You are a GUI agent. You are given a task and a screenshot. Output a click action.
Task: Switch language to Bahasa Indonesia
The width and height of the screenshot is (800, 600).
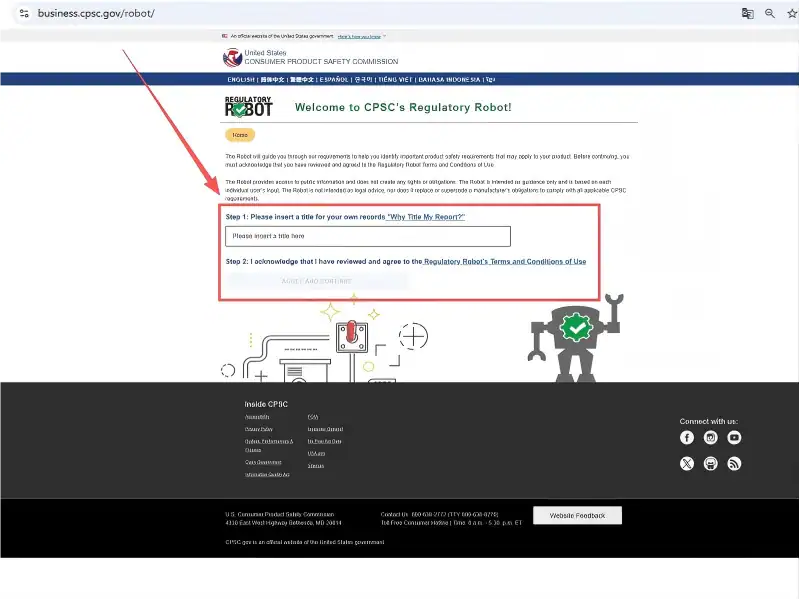449,80
